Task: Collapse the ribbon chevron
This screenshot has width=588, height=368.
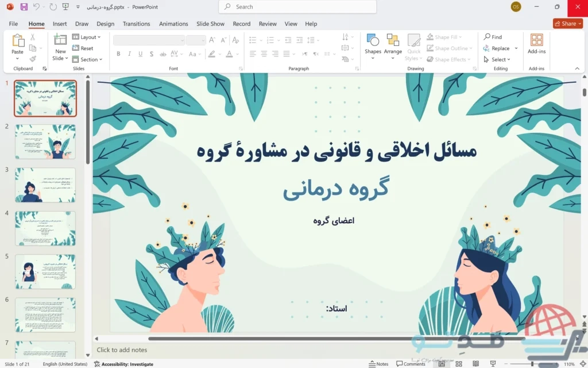Action: pyautogui.click(x=577, y=68)
